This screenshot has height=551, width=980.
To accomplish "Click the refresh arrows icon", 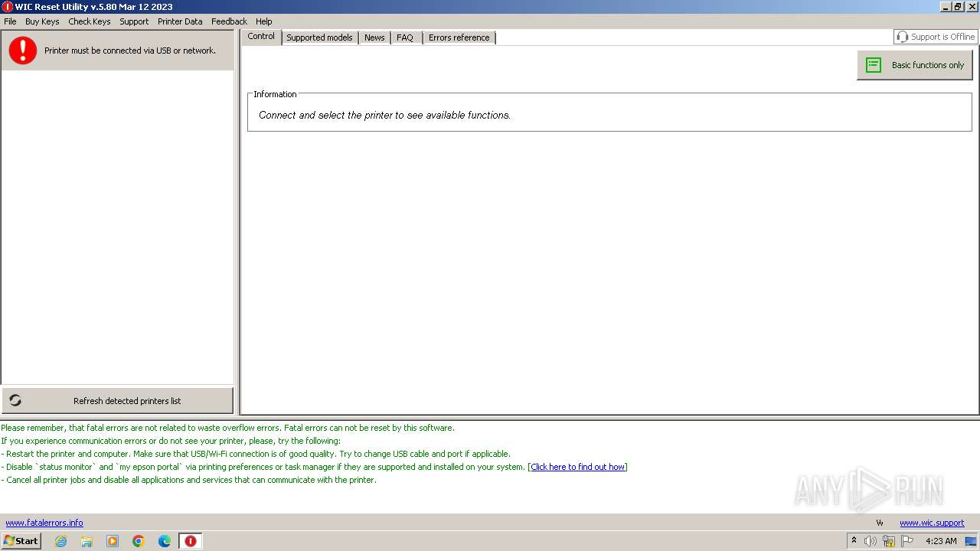I will click(x=15, y=400).
